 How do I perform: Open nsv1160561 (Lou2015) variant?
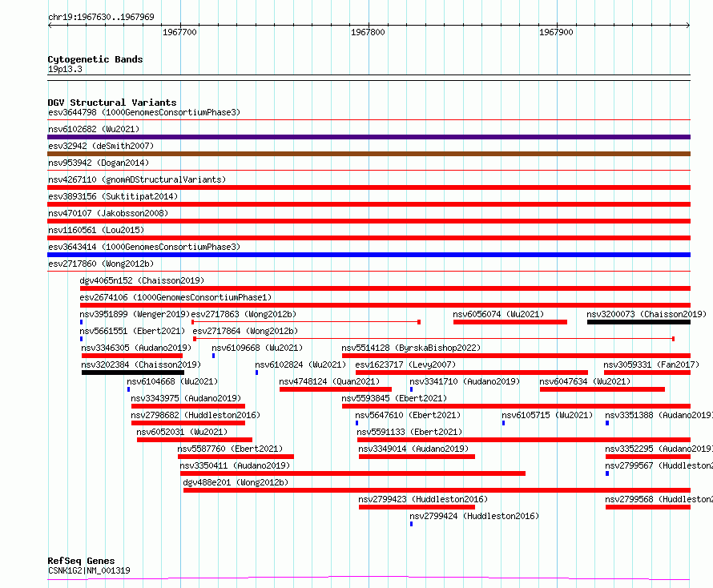tap(96, 230)
